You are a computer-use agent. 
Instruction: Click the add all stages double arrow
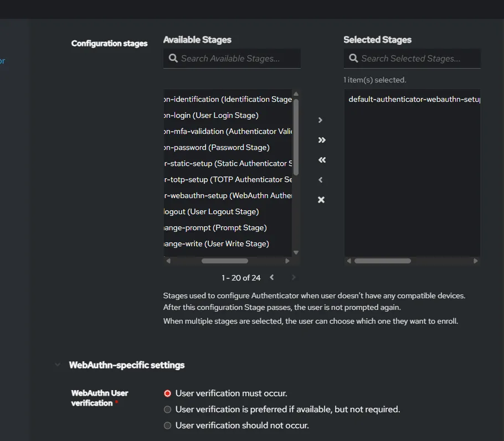click(321, 140)
